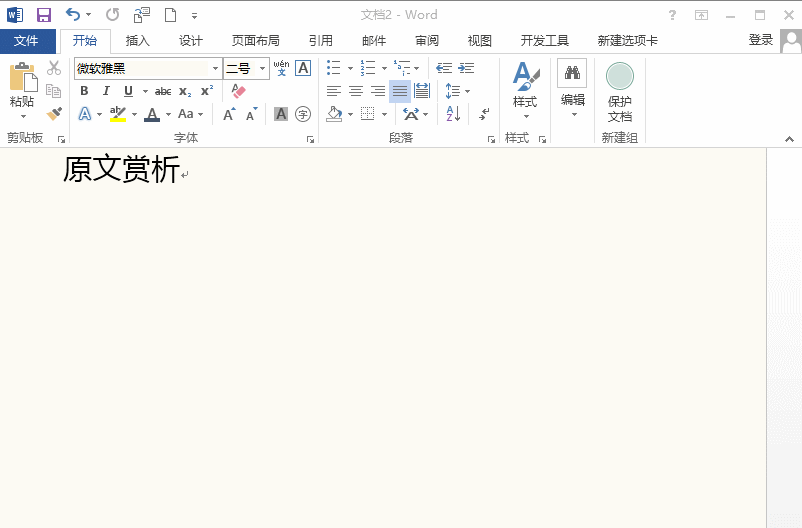Open the 文件 (File) menu
The width and height of the screenshot is (802, 528).
point(26,41)
